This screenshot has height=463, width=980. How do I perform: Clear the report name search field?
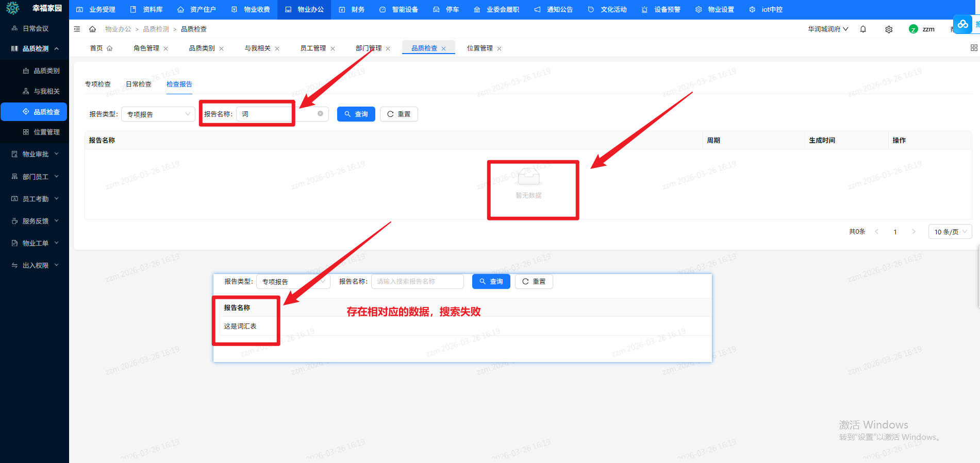point(320,114)
